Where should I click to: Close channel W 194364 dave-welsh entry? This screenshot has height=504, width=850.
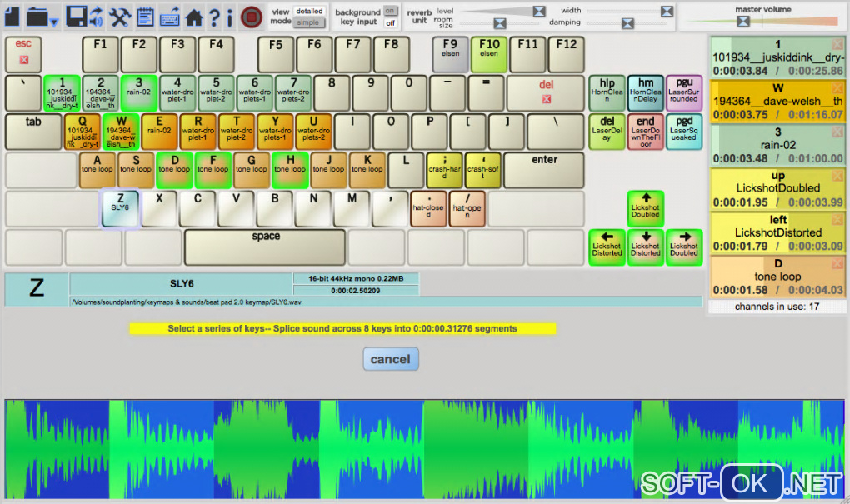[x=837, y=87]
